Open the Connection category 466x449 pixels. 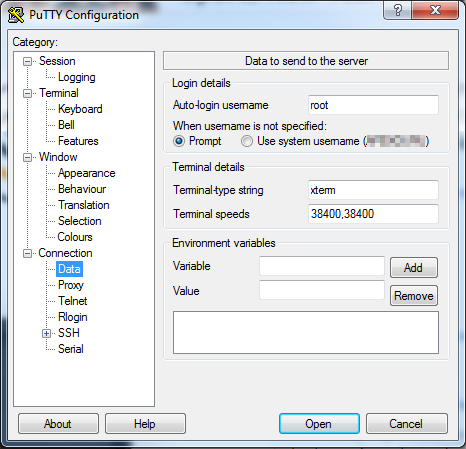65,253
